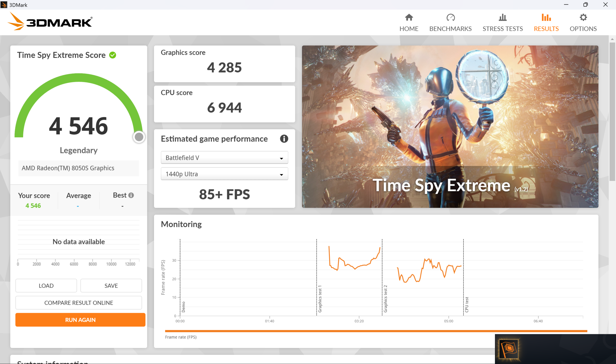Click info icon beside Estimated game performance
Image resolution: width=616 pixels, height=364 pixels.
[x=284, y=139]
